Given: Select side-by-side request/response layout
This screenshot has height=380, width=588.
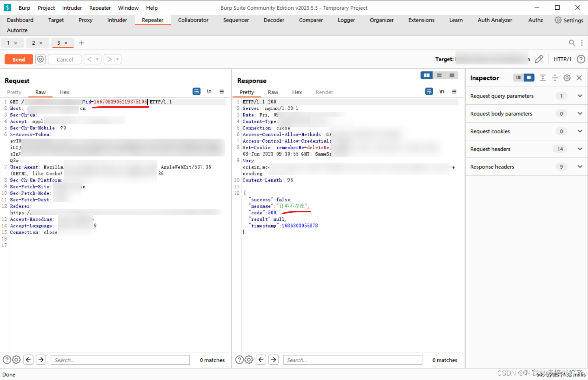Looking at the screenshot, I should tap(426, 75).
